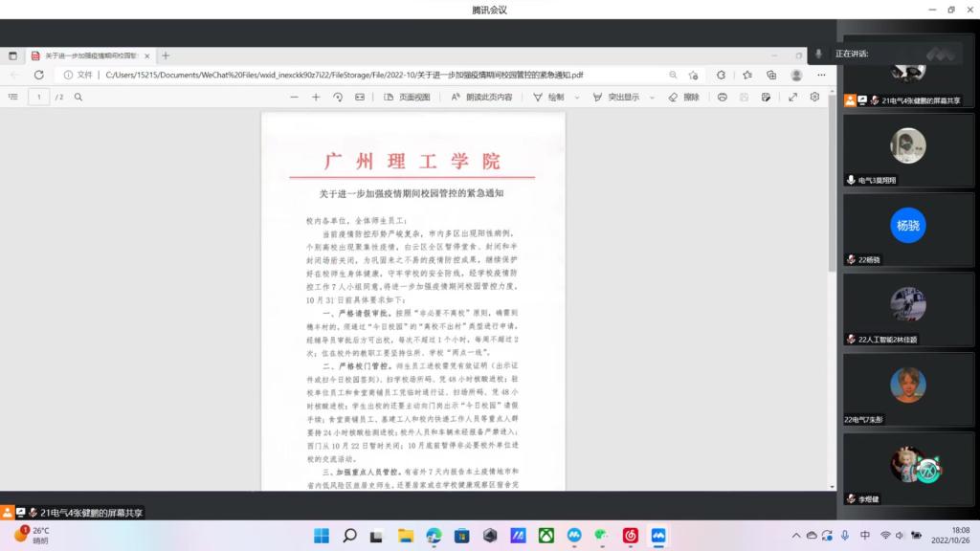Expand the 突出显示 highlight options arrow
The height and width of the screenshot is (551, 980).
[655, 97]
